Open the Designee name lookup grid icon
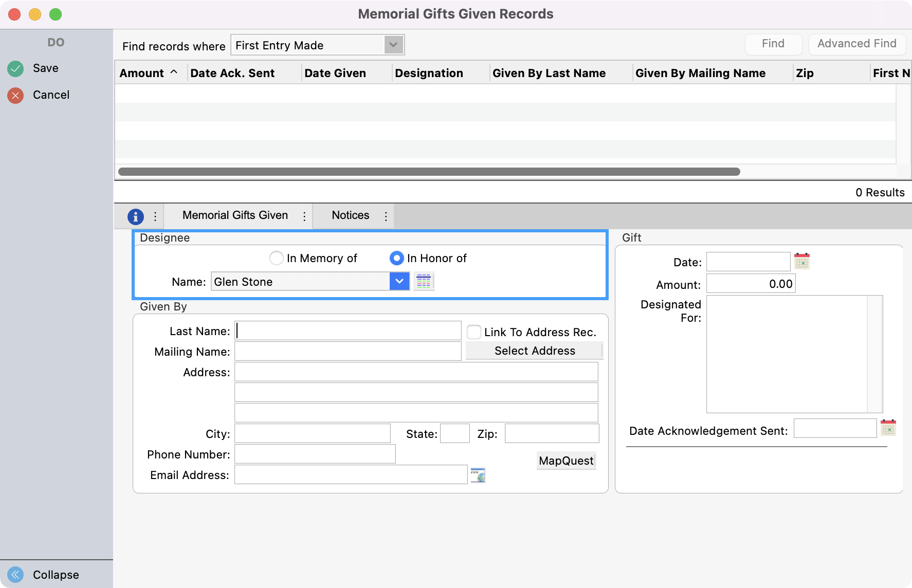912x588 pixels. point(424,282)
